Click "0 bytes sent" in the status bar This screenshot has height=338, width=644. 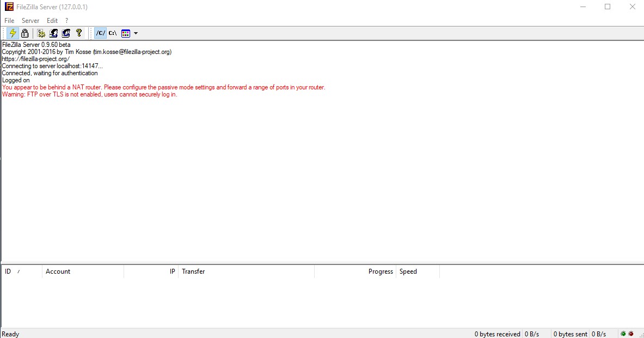[571, 334]
